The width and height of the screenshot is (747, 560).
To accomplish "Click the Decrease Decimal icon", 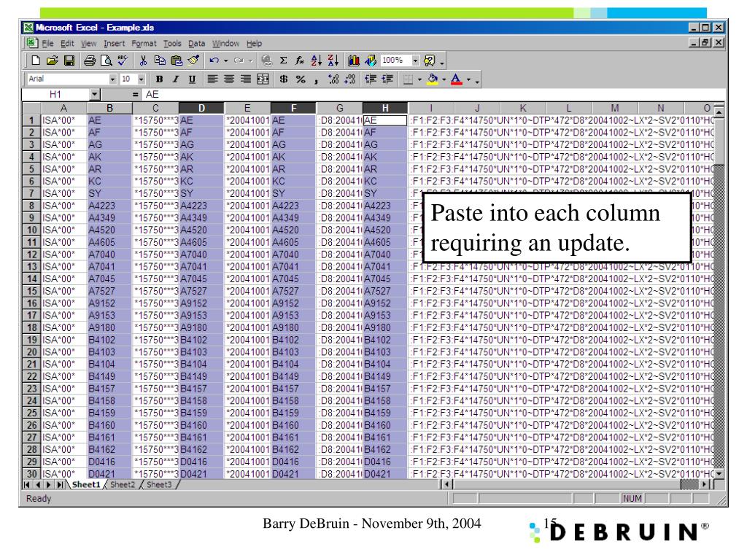I will (x=350, y=79).
